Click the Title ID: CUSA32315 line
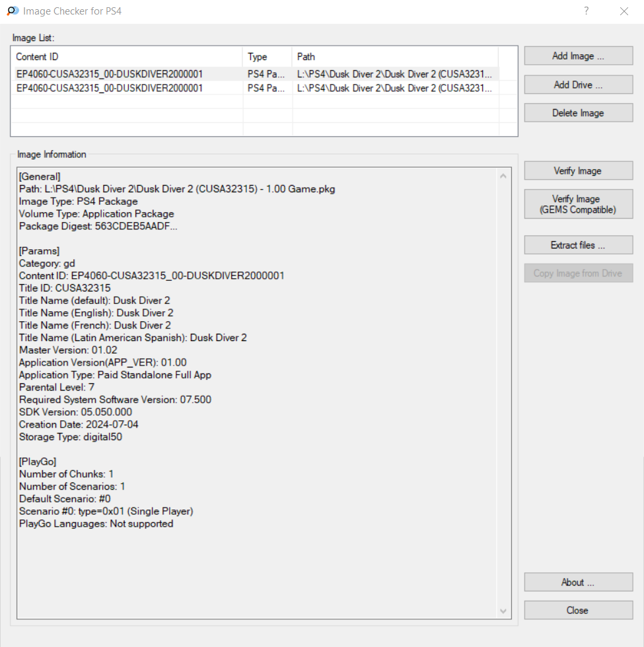 pos(65,288)
